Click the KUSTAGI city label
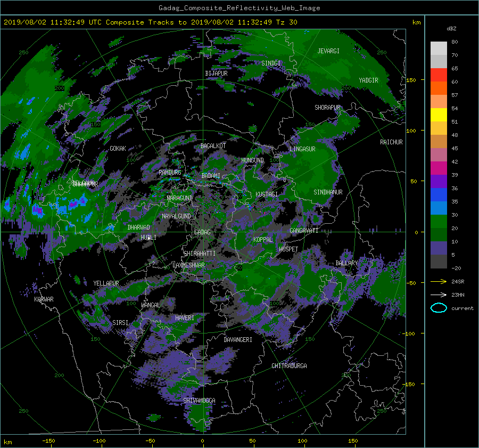 click(x=267, y=194)
